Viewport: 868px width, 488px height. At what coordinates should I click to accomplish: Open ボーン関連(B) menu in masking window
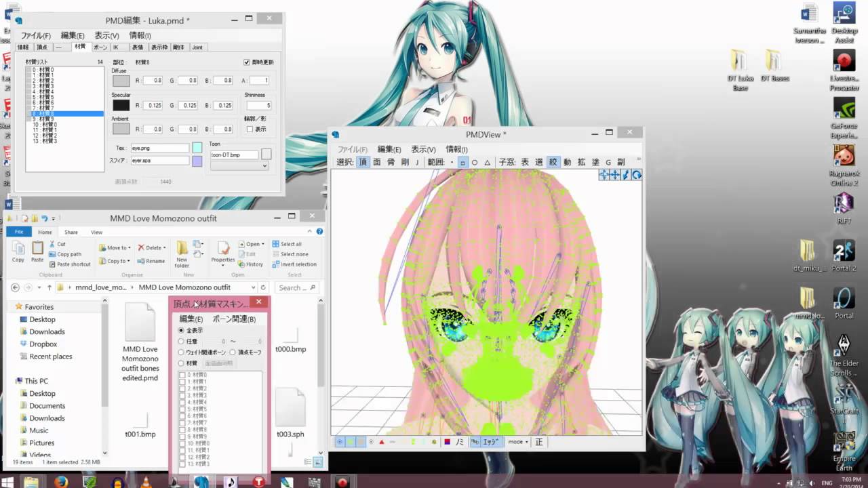[234, 319]
